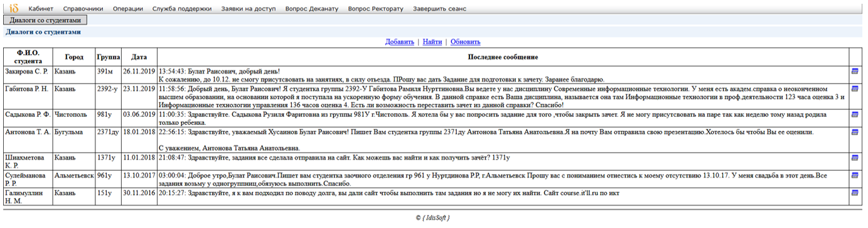Open the Операции menu
868x228 pixels.
point(127,9)
